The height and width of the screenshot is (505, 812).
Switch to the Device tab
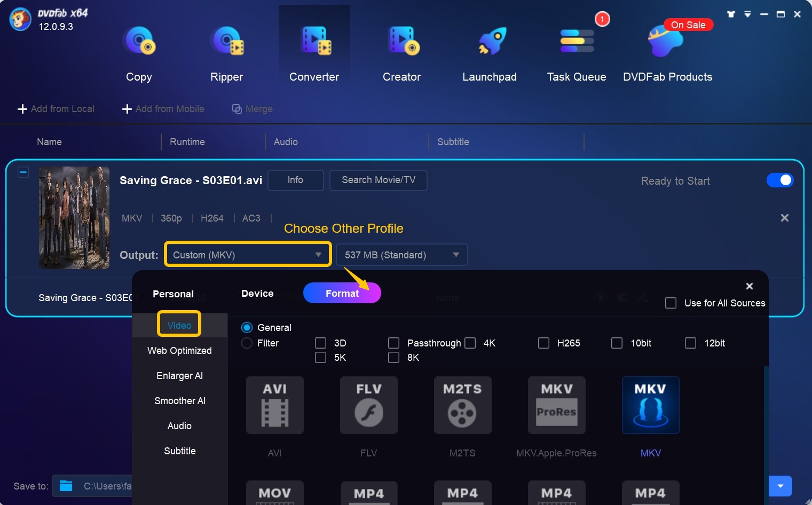click(x=257, y=293)
